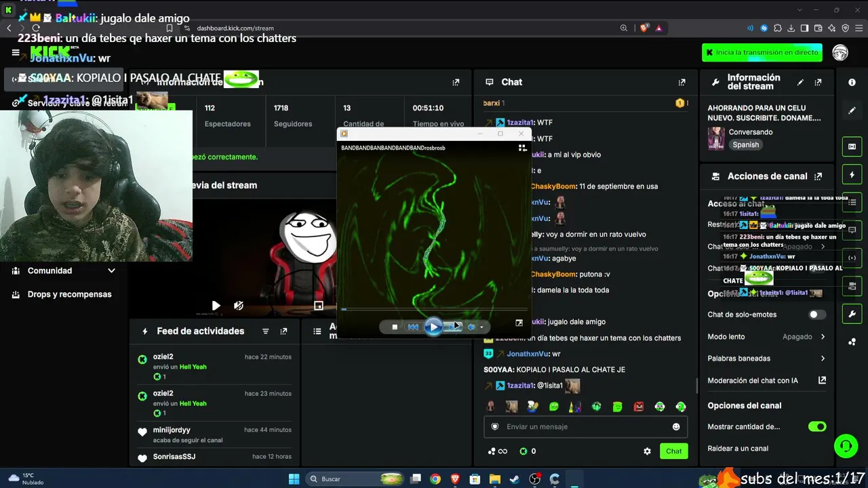
Task: Click the wrench icon in right sidebar
Action: tap(852, 314)
